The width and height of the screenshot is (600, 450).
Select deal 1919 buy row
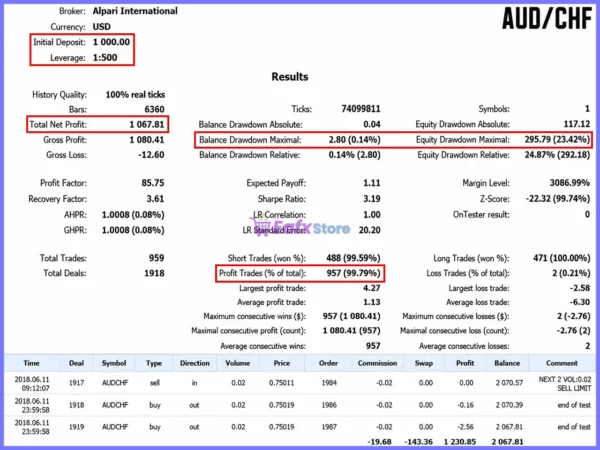click(300, 427)
